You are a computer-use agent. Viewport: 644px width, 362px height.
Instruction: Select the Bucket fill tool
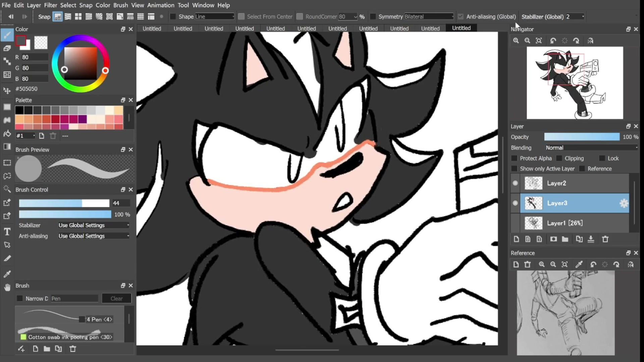pos(7,134)
